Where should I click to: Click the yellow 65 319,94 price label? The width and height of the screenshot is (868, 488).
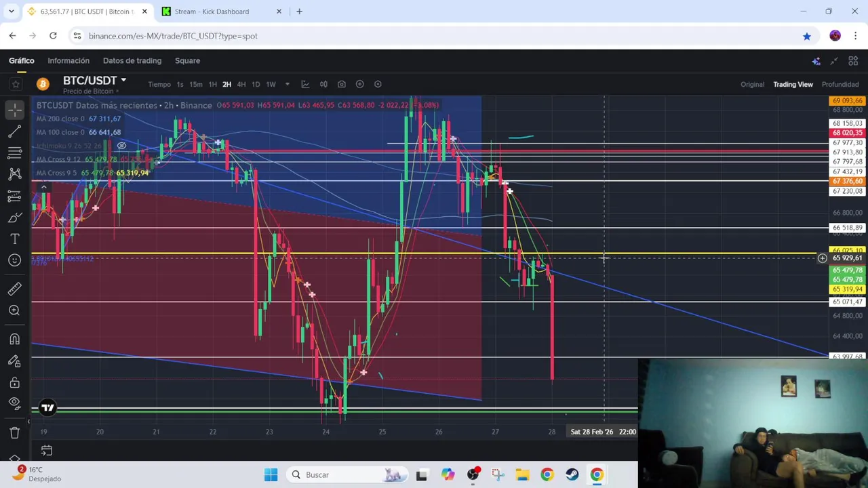pyautogui.click(x=847, y=289)
